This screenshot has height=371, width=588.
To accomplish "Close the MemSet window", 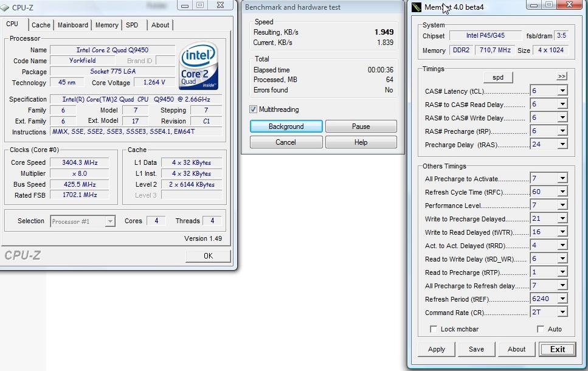I will tap(569, 4).
